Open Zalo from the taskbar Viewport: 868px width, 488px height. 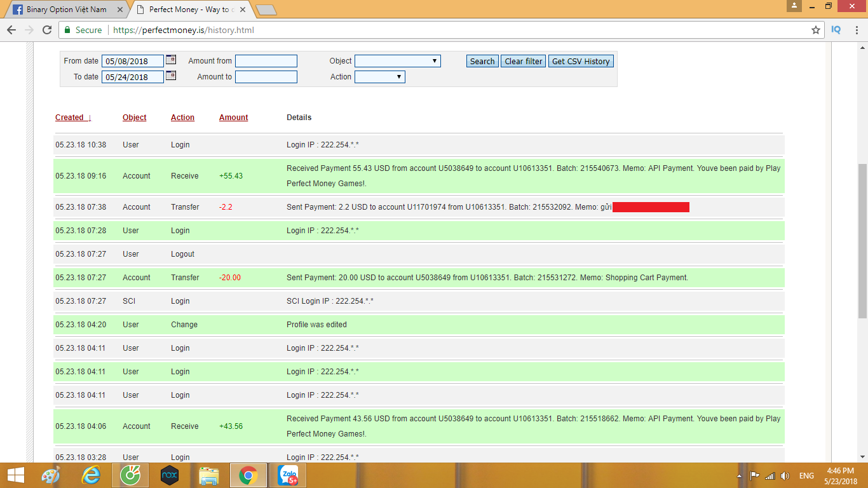click(287, 475)
